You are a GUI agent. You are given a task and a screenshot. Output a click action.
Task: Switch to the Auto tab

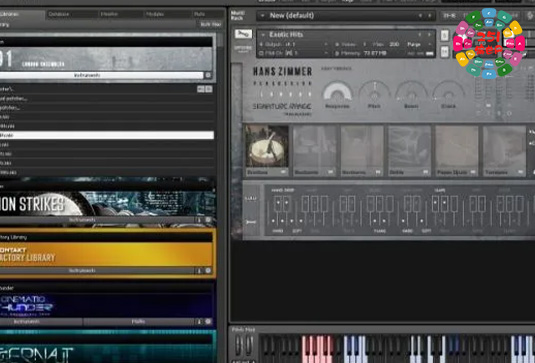click(x=207, y=14)
